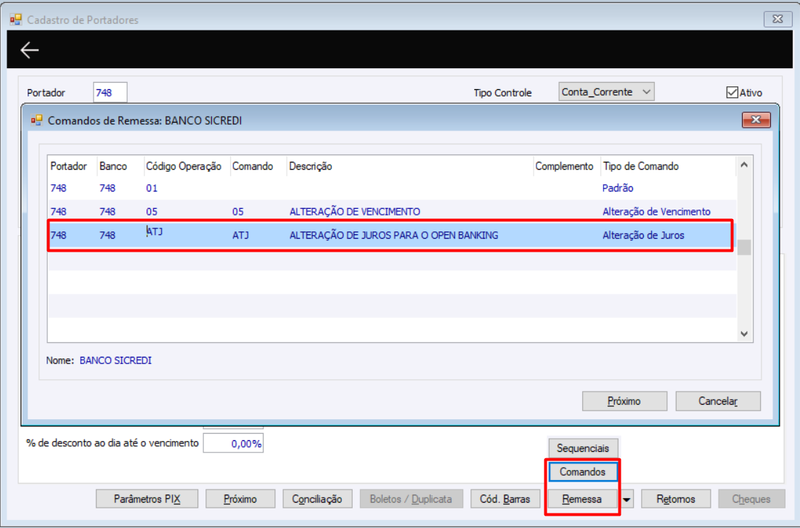
Task: Click the commands list scrollbar thumb
Action: [744, 247]
